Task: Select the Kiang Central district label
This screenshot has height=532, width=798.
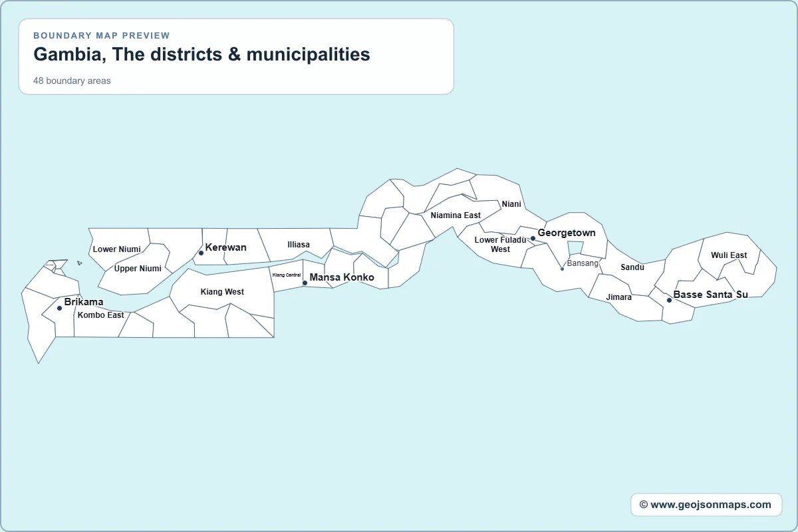Action: click(287, 275)
